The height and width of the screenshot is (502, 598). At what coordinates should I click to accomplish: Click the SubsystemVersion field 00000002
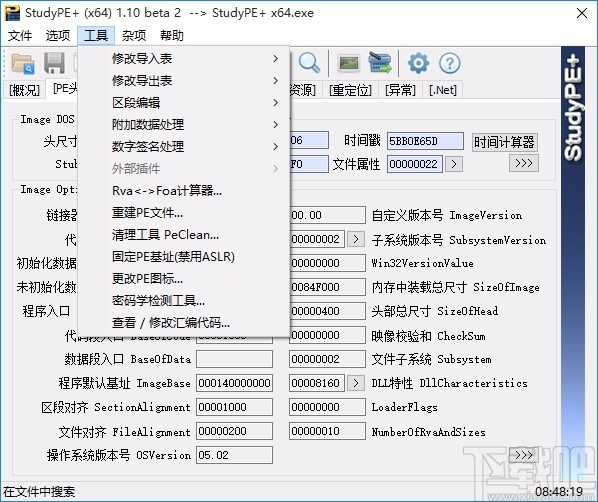tap(317, 239)
